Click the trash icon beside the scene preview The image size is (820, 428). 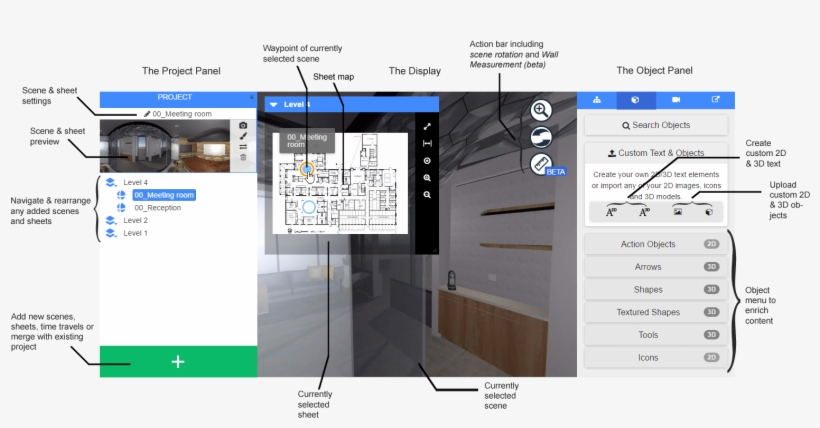tap(243, 157)
